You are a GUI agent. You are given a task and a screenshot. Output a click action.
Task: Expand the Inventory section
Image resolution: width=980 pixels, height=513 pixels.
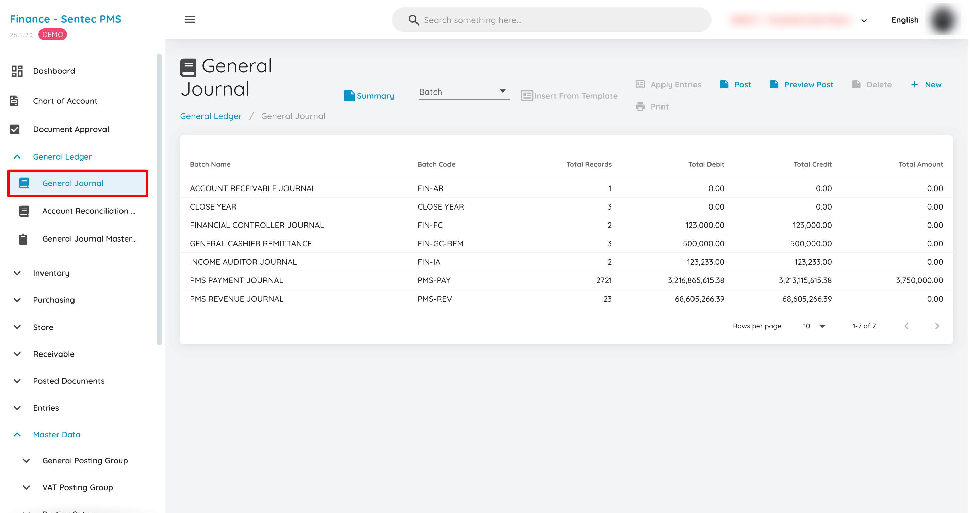(x=17, y=273)
